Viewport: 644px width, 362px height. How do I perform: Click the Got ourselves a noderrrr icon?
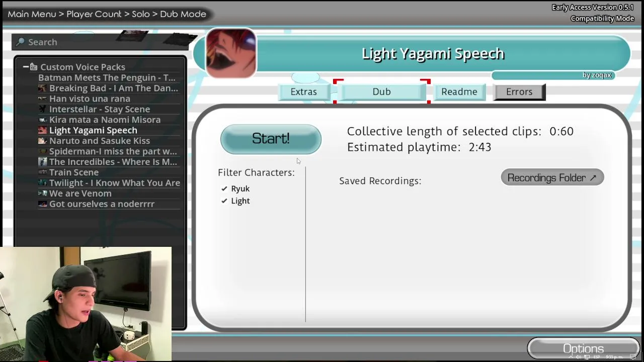[43, 204]
